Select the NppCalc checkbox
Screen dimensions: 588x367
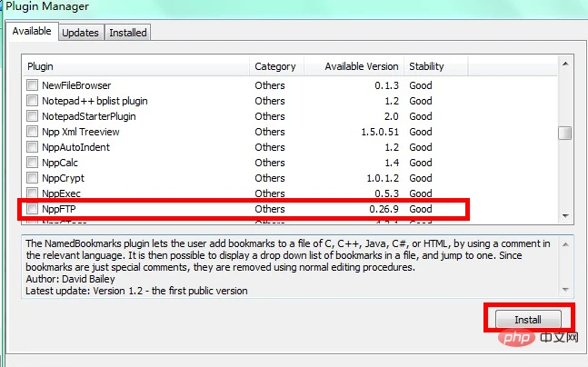pyautogui.click(x=34, y=163)
